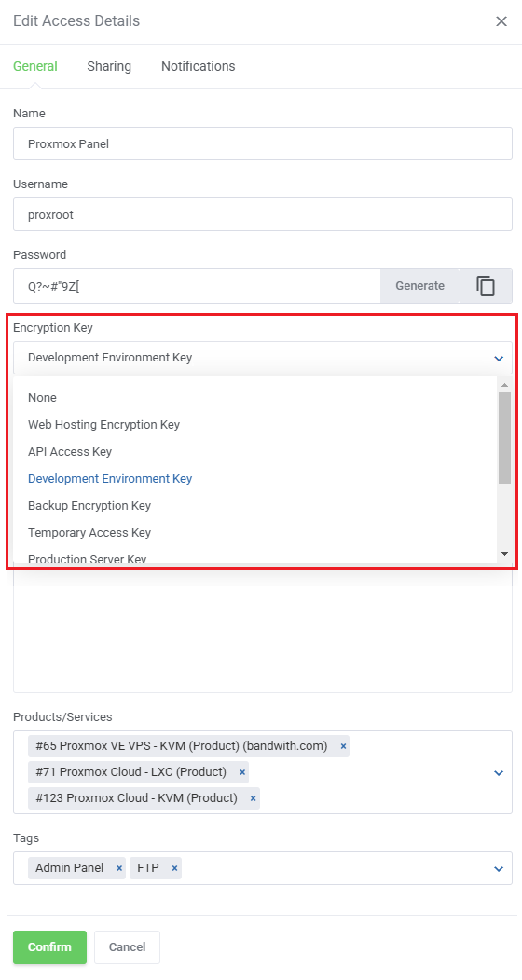Collapse the Encryption Key dropdown
Viewport: 522px width, 980px height.
[x=499, y=358]
